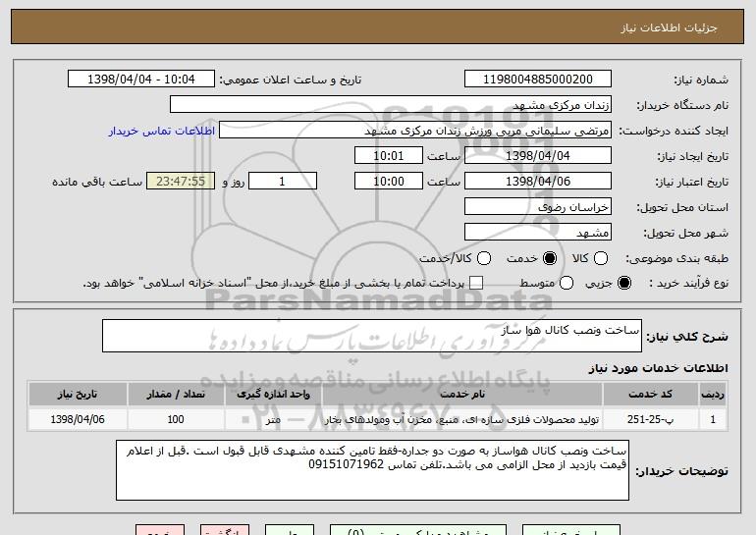
Task: Click the row number cell 1
Action: click(x=713, y=419)
